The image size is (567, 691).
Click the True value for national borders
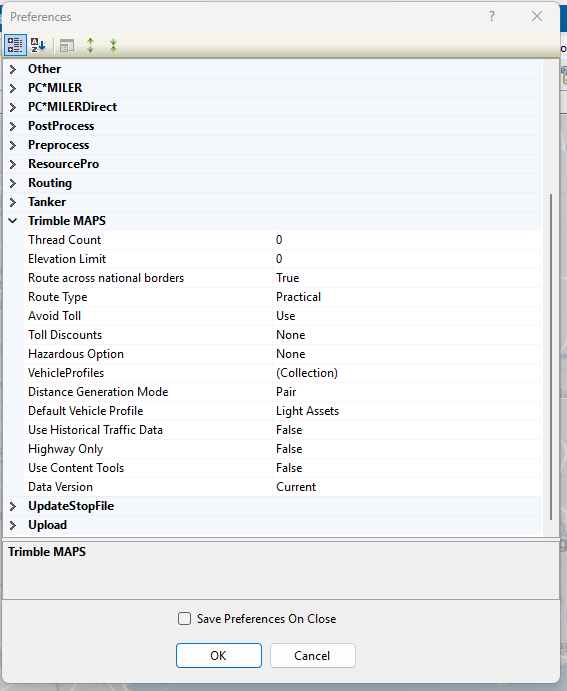408,278
